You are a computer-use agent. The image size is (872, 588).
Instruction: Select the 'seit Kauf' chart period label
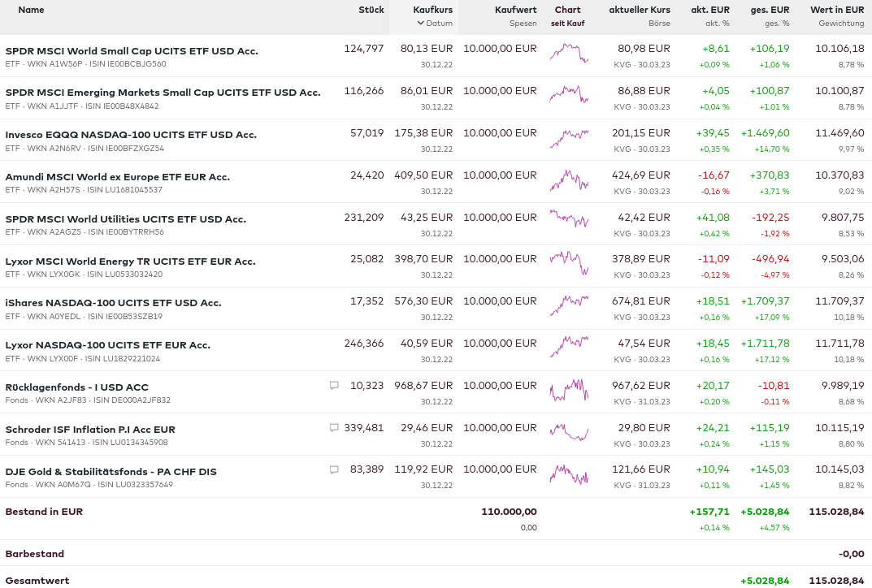[567, 24]
